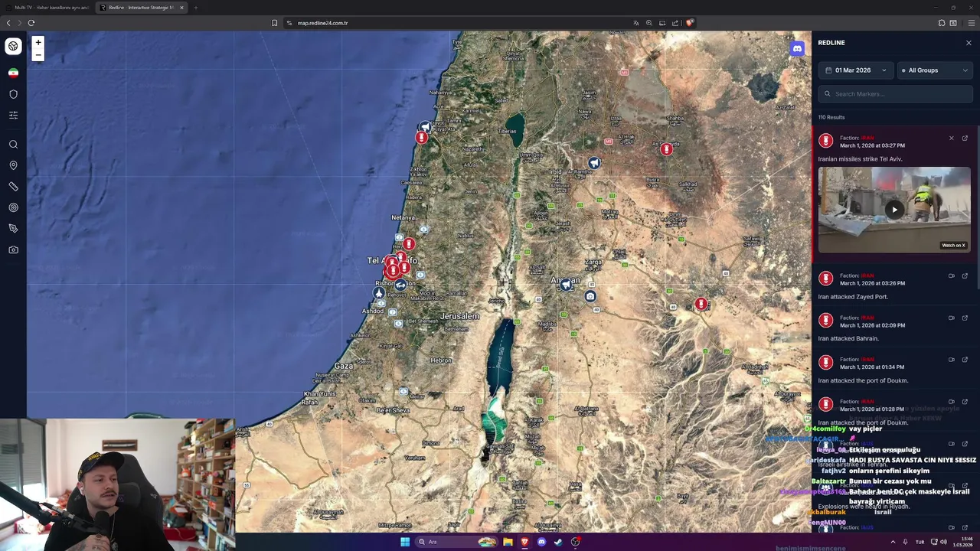Open Steam from the taskbar
Image resolution: width=980 pixels, height=551 pixels.
click(558, 542)
